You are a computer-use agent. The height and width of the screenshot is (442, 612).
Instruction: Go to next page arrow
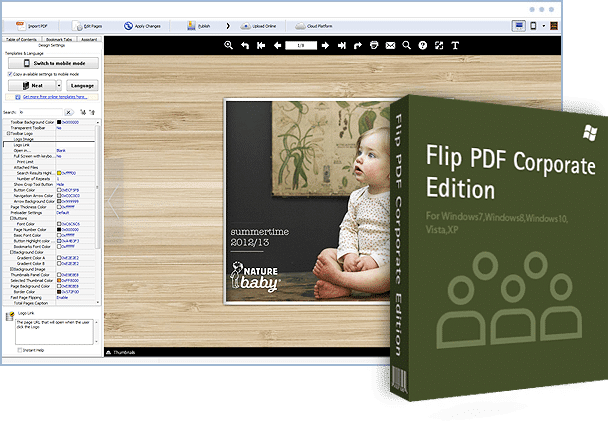[325, 45]
